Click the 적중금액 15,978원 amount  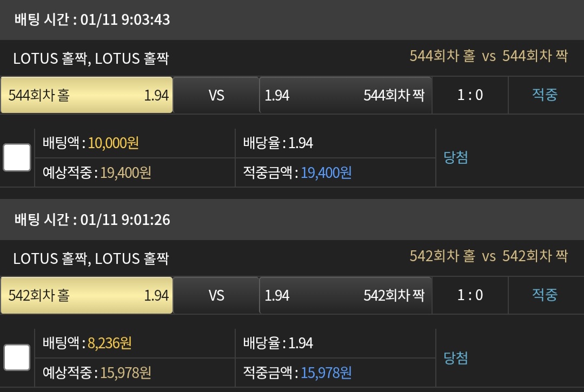[x=326, y=373]
